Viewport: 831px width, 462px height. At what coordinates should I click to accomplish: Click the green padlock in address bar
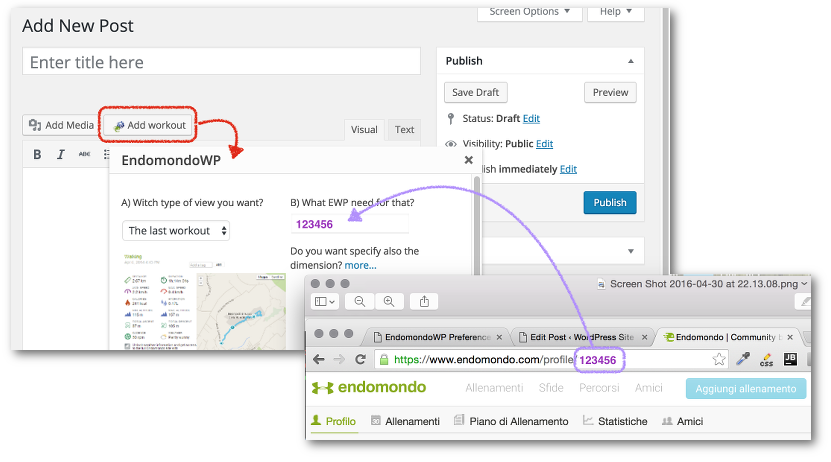point(384,360)
